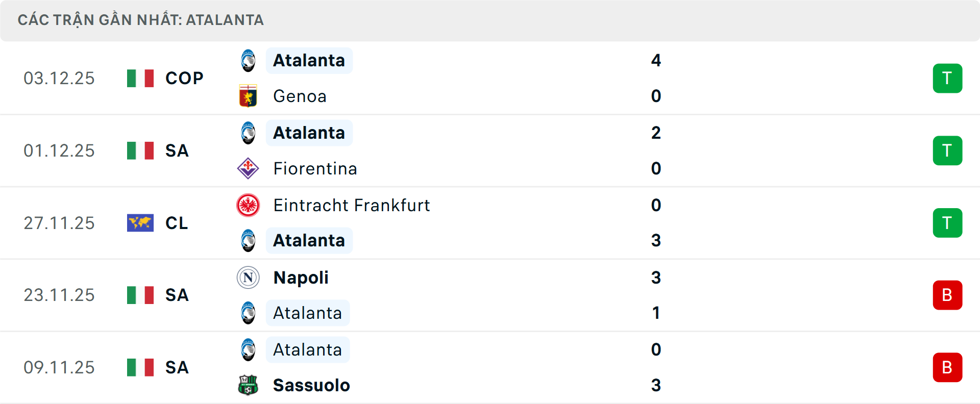Image resolution: width=980 pixels, height=404 pixels.
Task: Click the Italy flag beside COP
Action: pyautogui.click(x=140, y=78)
